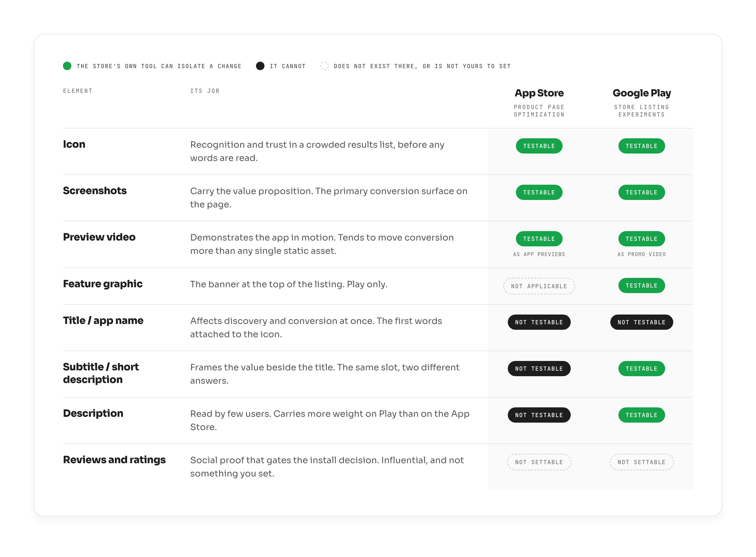
Task: Select the App Store column header
Action: coord(539,93)
